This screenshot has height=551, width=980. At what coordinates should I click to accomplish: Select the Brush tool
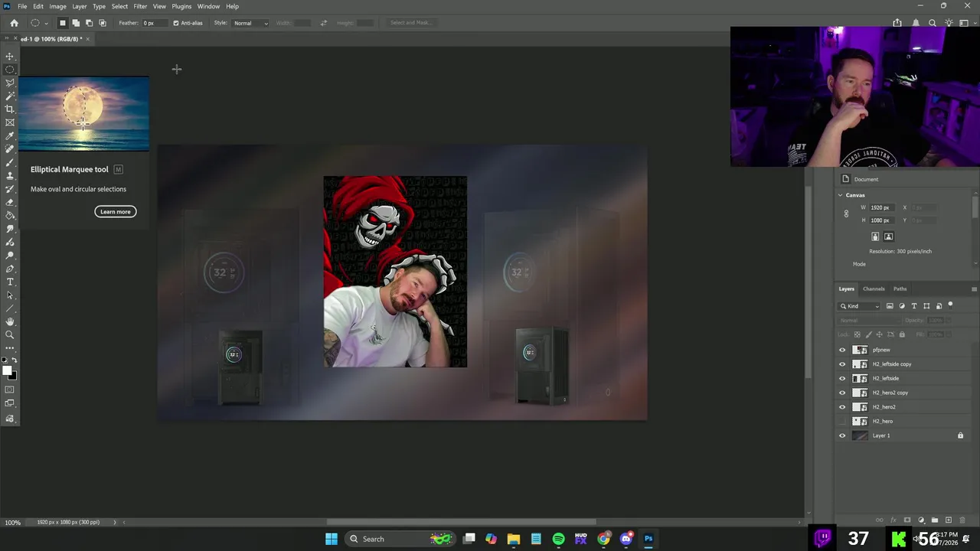pyautogui.click(x=10, y=162)
